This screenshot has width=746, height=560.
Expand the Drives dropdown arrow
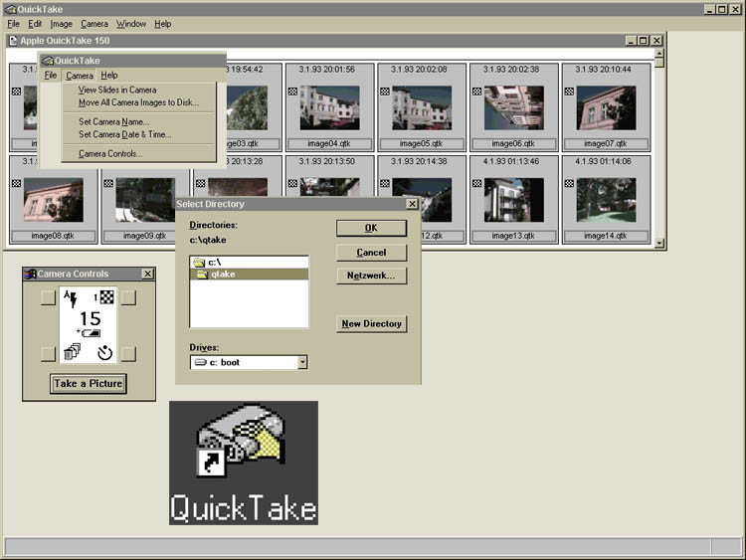[x=302, y=362]
